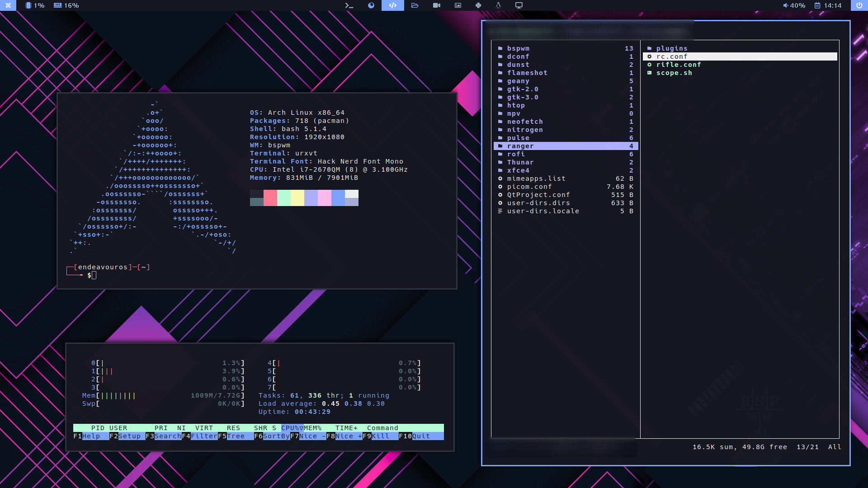Sort htop by the MEM% column header
The image size is (868, 488).
pos(313,428)
